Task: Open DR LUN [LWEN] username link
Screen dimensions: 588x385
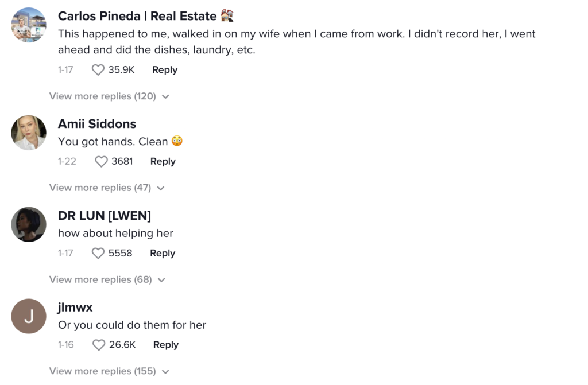Action: pyautogui.click(x=105, y=216)
